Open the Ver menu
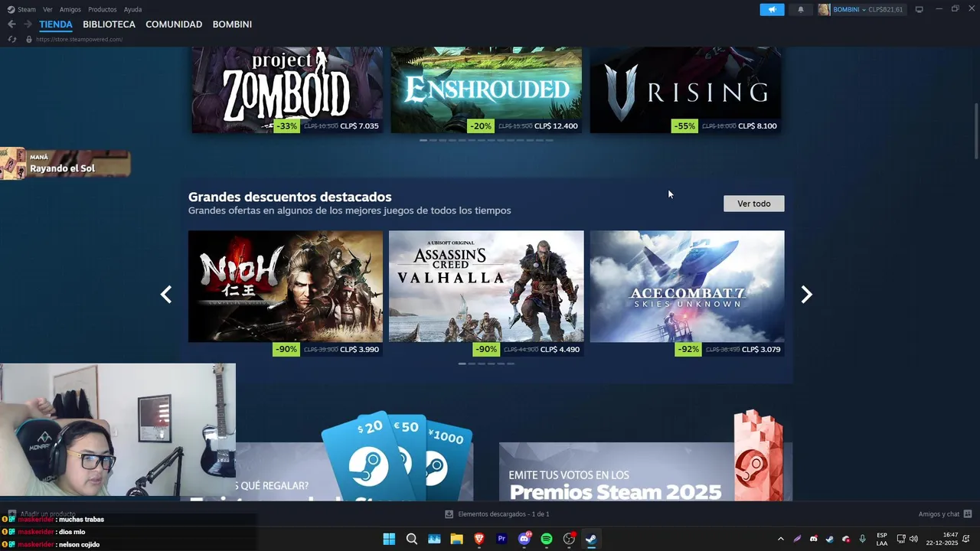 (x=47, y=9)
